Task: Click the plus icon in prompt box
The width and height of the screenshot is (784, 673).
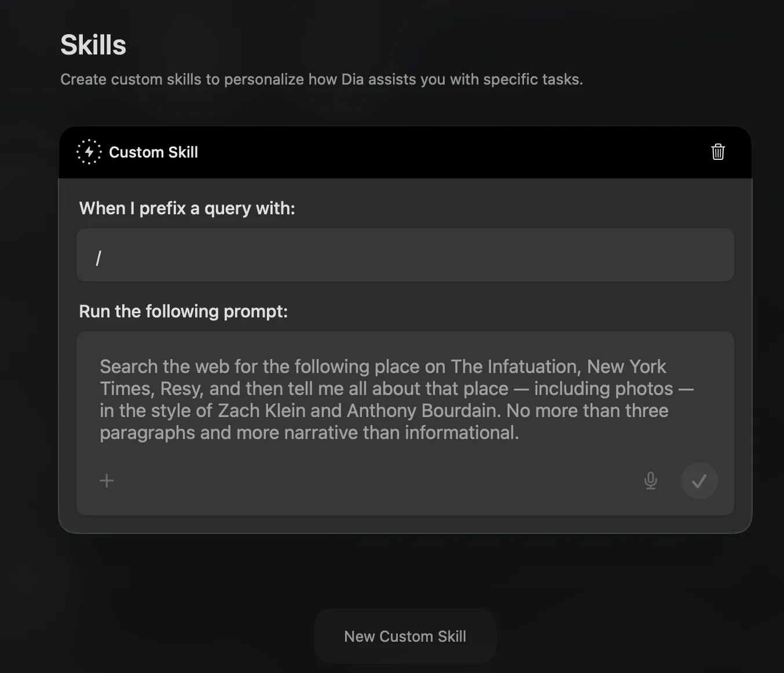Action: coord(107,481)
